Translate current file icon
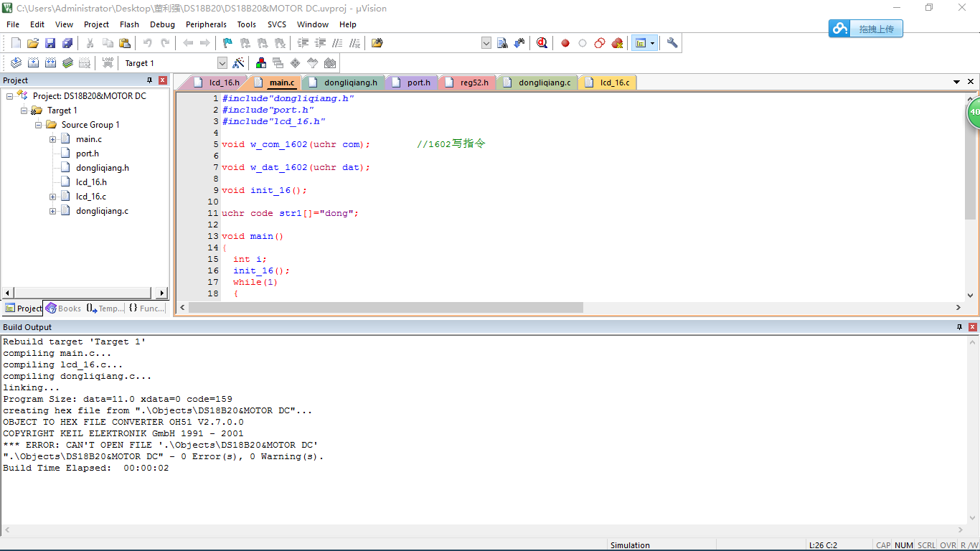980x551 pixels. tap(16, 63)
